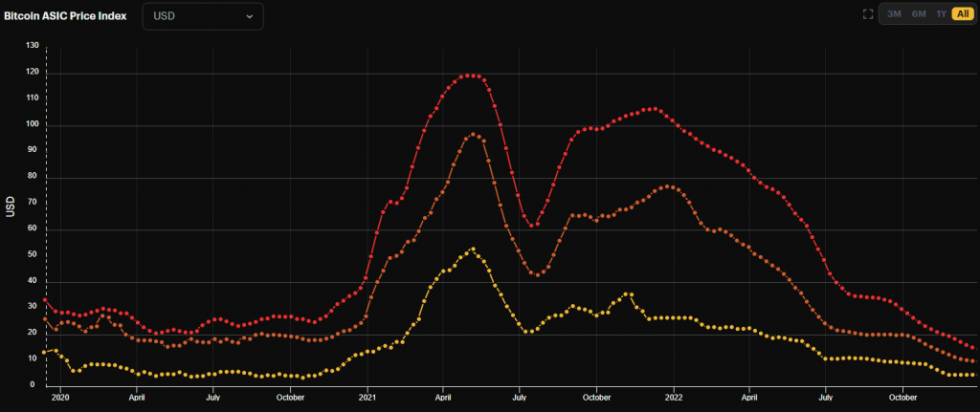Select the 6M time range
Screen dimensions: 980x412
pyautogui.click(x=918, y=13)
